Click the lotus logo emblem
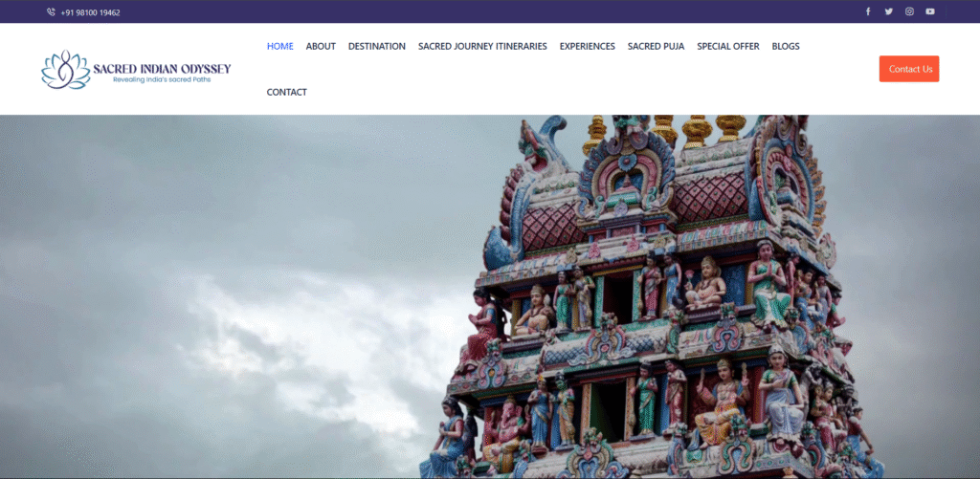 (65, 70)
